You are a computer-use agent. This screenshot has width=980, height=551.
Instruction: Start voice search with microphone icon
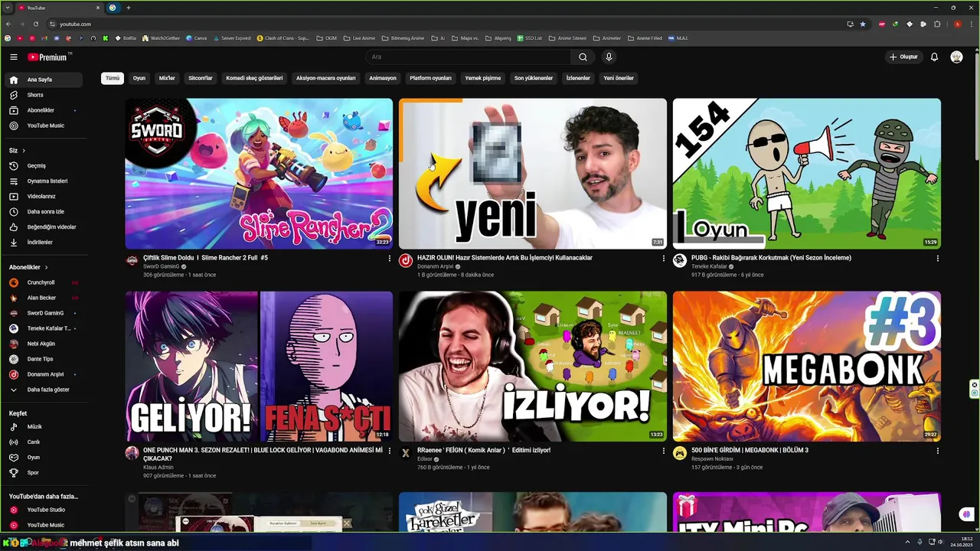[609, 57]
